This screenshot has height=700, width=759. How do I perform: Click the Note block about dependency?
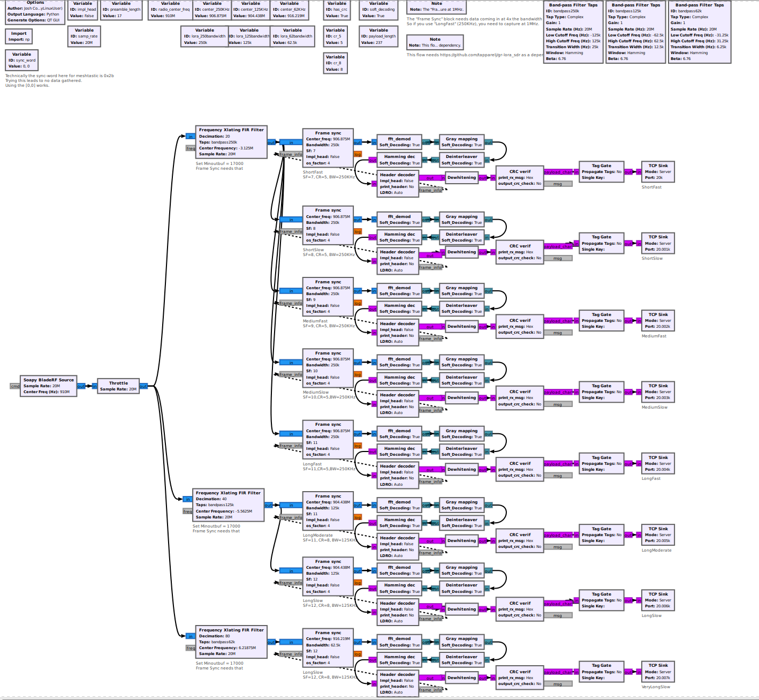click(435, 42)
